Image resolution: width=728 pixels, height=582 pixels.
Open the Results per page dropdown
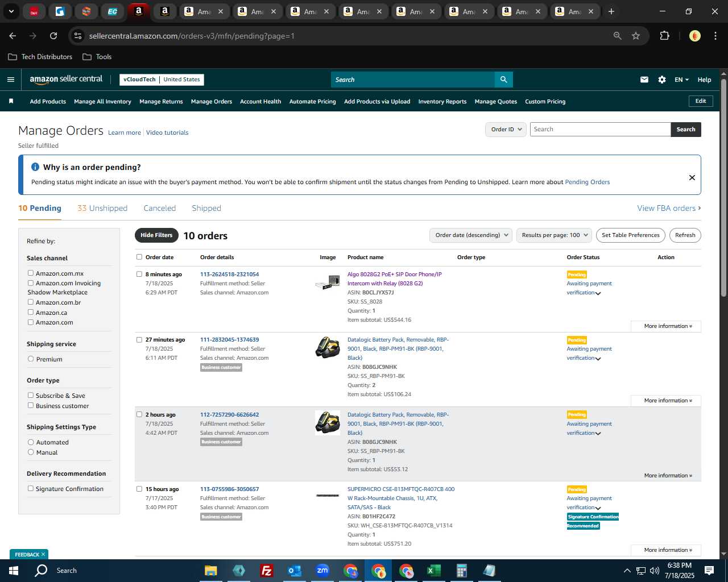point(555,235)
